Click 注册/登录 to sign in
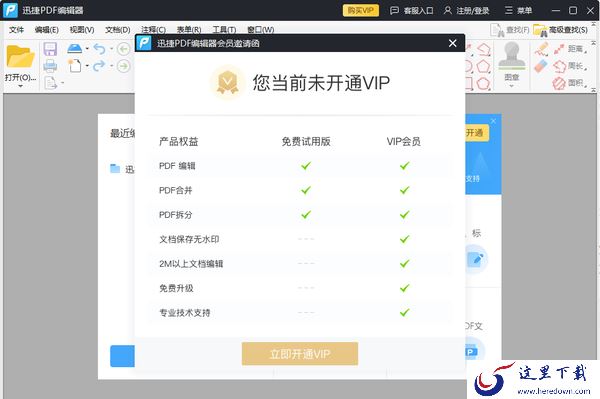Image resolution: width=600 pixels, height=399 pixels. (x=466, y=10)
